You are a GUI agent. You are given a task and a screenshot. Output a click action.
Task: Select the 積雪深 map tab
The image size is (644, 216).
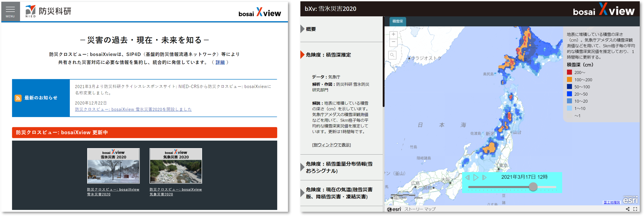398,21
